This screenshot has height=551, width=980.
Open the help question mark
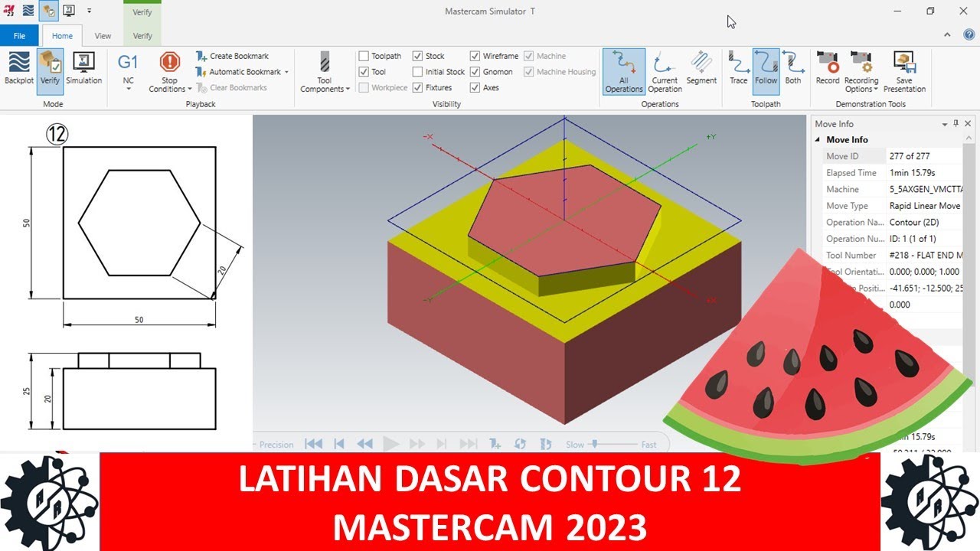pos(969,35)
